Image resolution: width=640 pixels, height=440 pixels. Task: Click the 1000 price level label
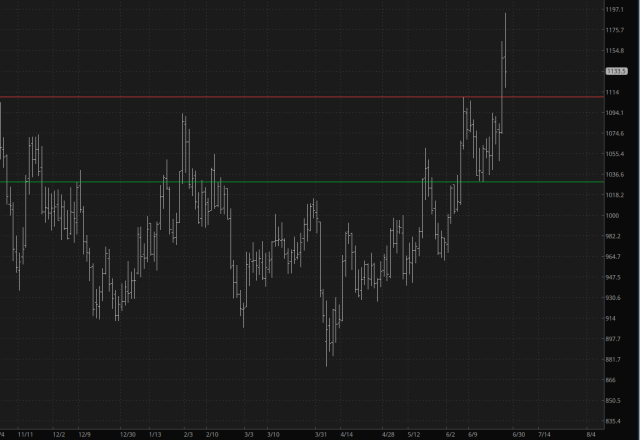(612, 216)
